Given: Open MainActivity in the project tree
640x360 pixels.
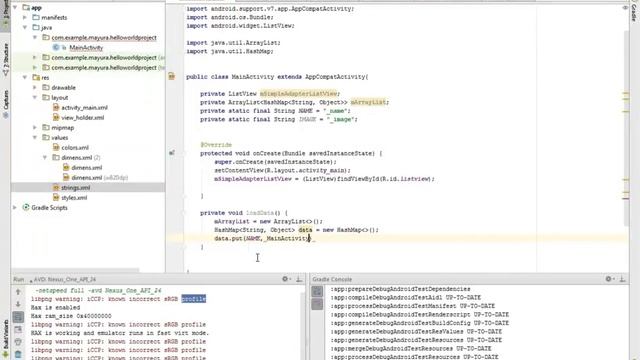Looking at the screenshot, I should [x=86, y=48].
